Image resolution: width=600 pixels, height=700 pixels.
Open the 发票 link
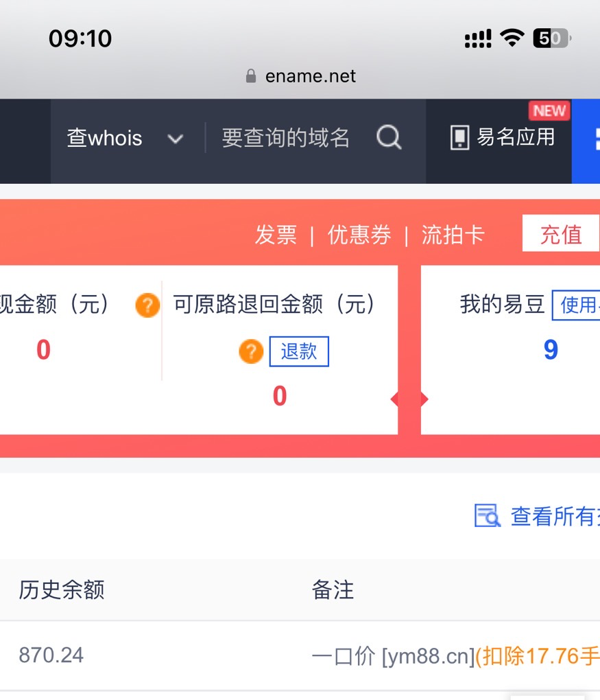click(276, 235)
